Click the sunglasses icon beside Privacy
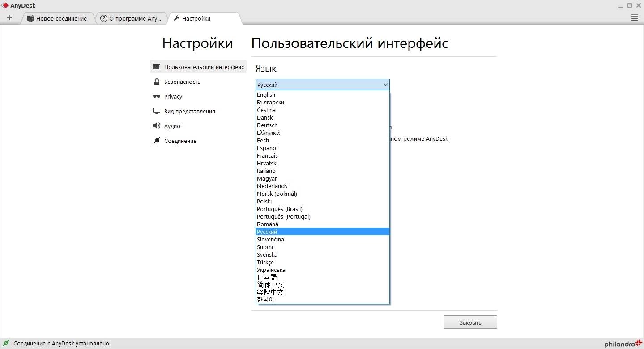Image resolution: width=644 pixels, height=349 pixels. (x=157, y=96)
